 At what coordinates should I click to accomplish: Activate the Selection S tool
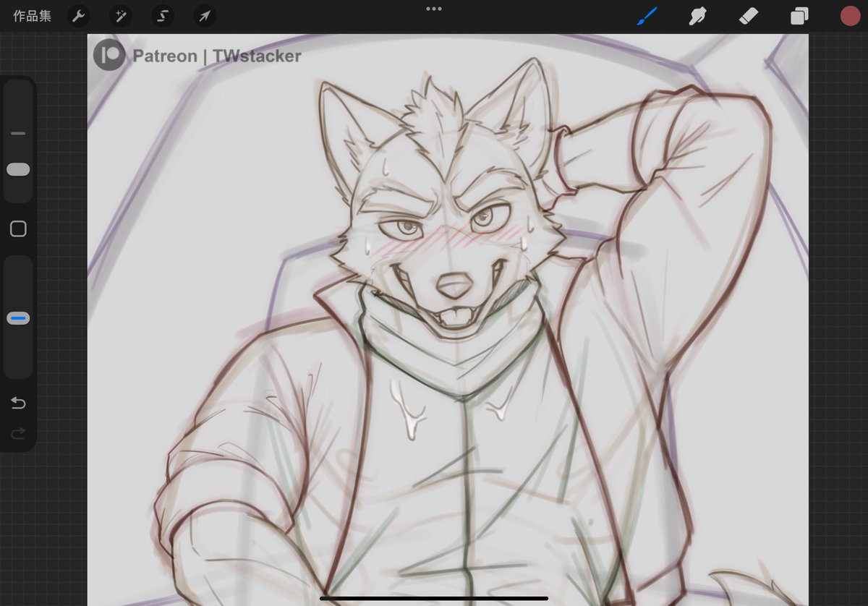point(163,16)
